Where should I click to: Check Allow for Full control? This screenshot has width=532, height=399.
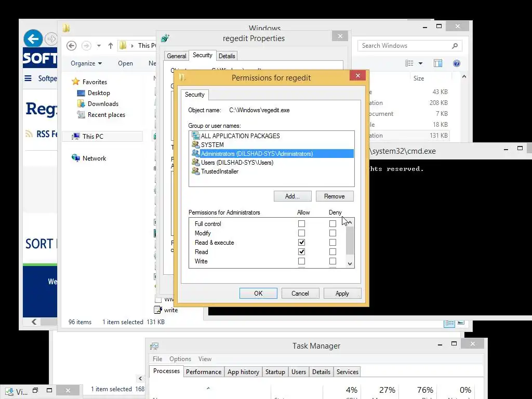[x=301, y=223]
